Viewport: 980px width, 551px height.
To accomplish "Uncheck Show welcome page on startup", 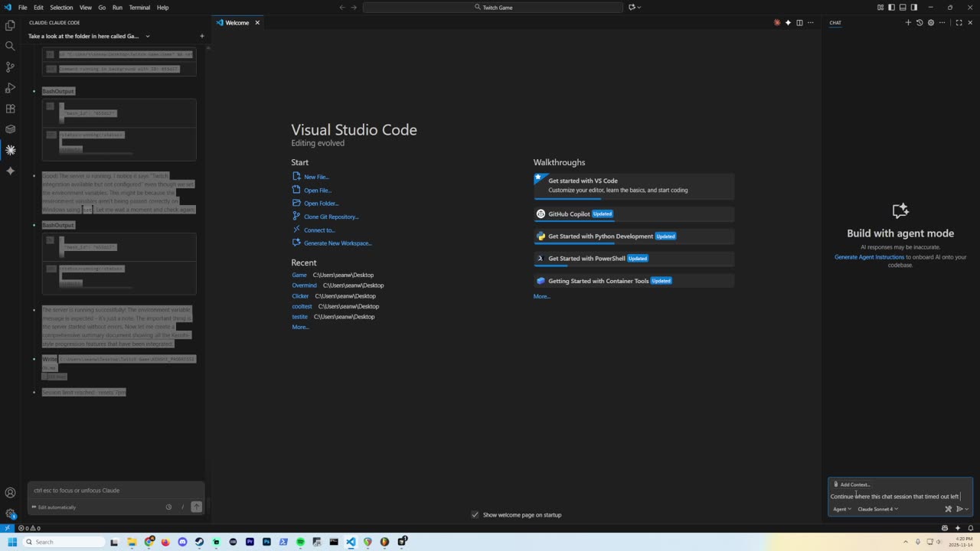I will coord(475,515).
